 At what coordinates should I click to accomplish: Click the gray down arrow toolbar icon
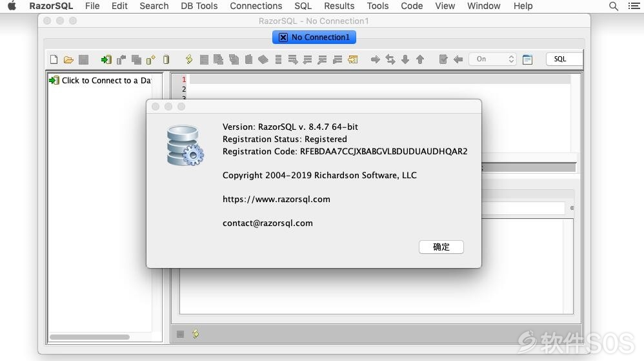pos(405,59)
